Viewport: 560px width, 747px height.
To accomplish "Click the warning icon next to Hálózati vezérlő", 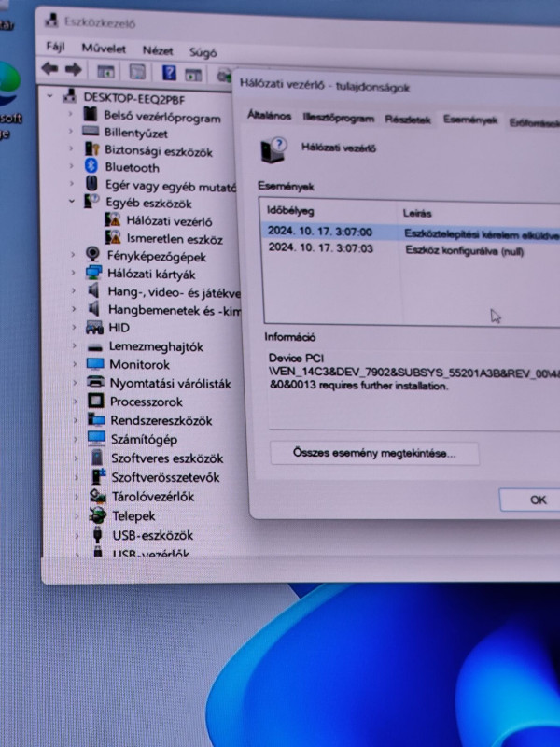I will tap(113, 219).
